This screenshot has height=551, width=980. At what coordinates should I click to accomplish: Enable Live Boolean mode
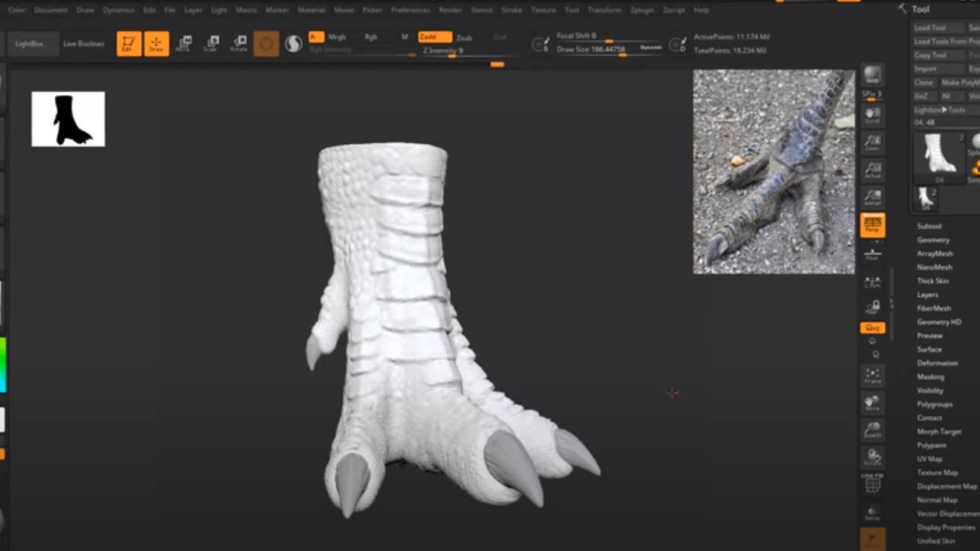pos(84,43)
